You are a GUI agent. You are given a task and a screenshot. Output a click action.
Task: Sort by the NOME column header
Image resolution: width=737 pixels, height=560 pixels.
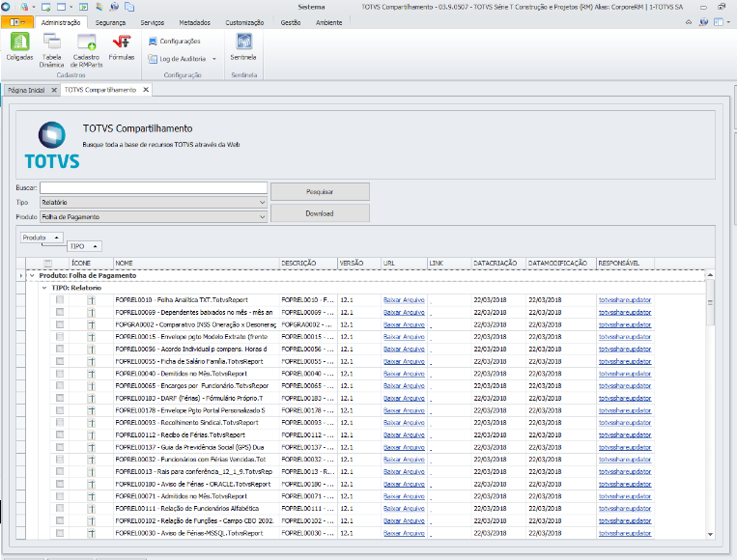196,263
